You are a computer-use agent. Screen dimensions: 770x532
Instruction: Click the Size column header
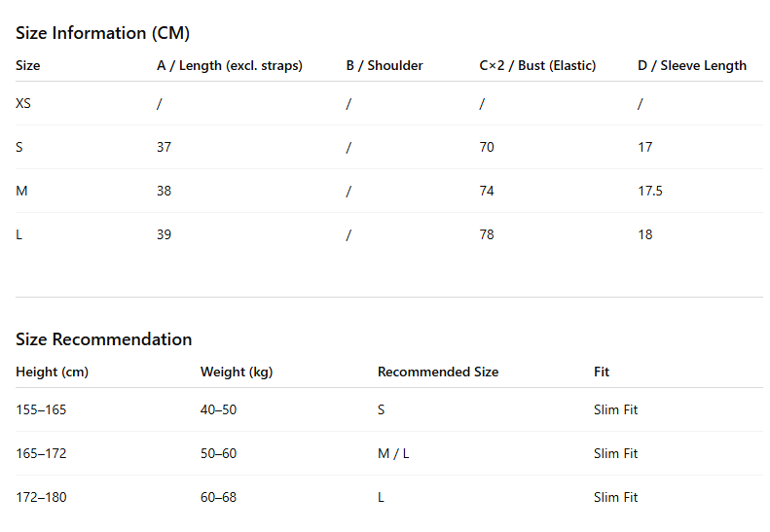coord(28,65)
